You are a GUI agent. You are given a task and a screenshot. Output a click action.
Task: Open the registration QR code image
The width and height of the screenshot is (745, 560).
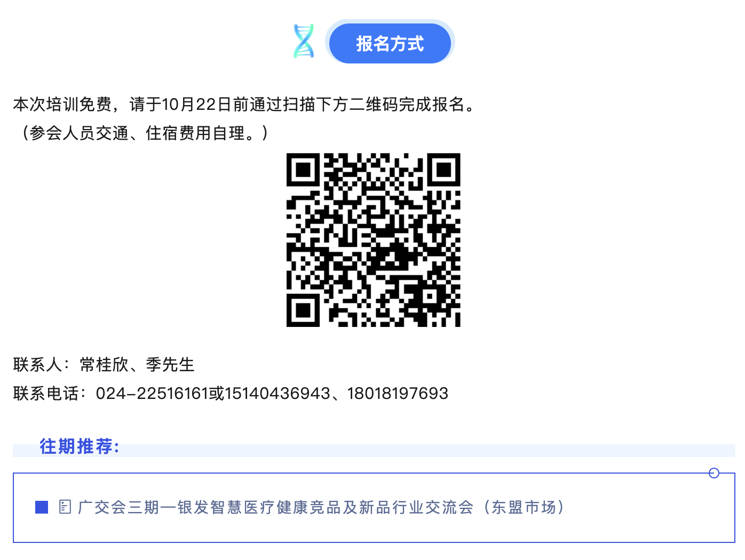pos(374,240)
